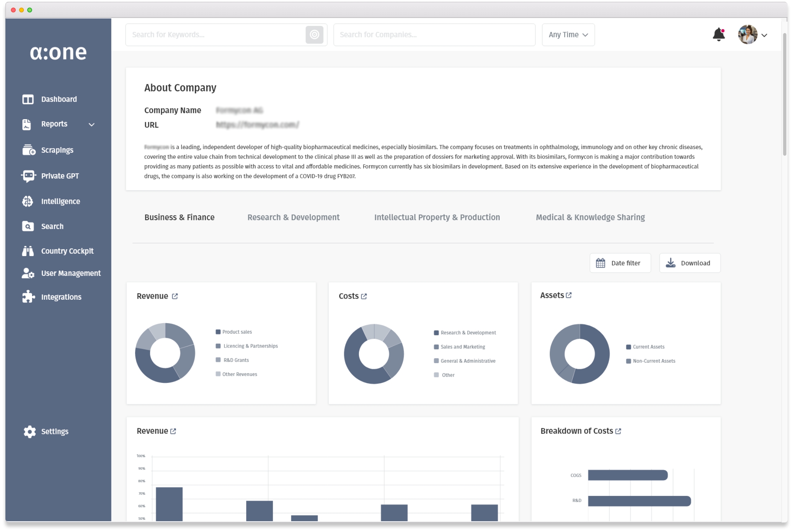Toggle Non-Current Assets legend entry
Screen dimensions: 793x532
click(654, 361)
